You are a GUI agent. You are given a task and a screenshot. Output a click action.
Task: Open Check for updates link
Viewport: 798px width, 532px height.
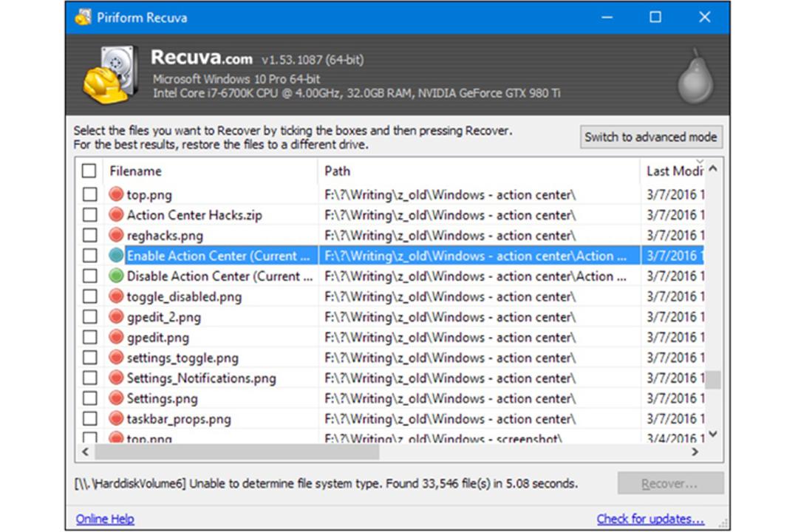[650, 519]
